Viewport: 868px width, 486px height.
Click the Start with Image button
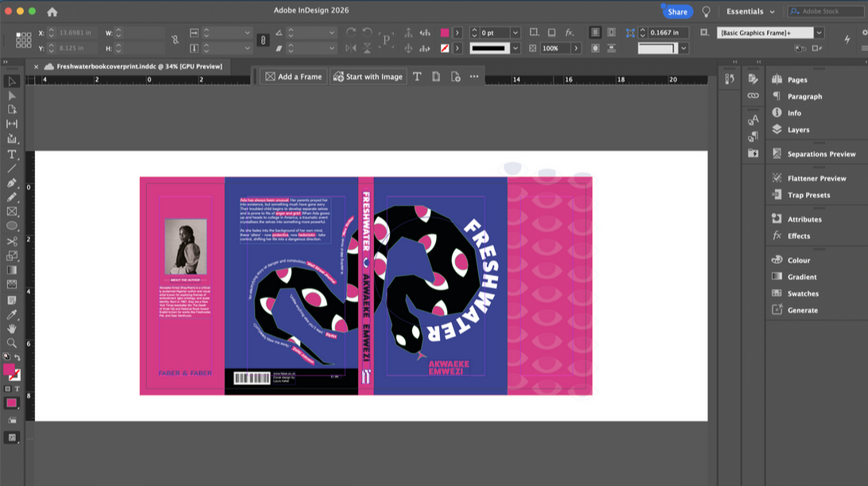tap(368, 76)
